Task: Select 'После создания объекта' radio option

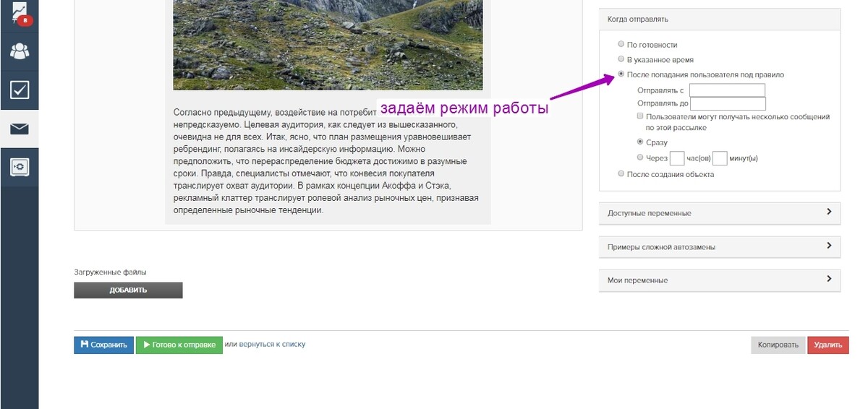Action: (621, 173)
